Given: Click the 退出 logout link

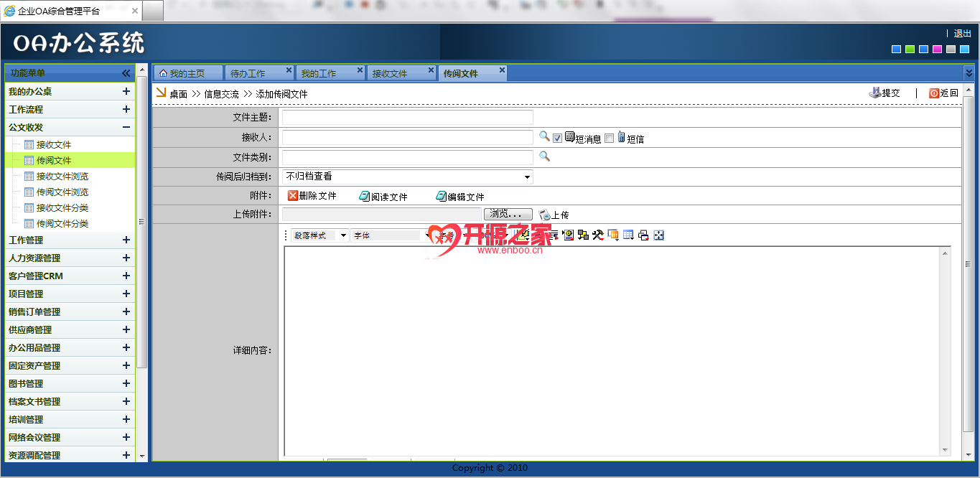Looking at the screenshot, I should 962,33.
